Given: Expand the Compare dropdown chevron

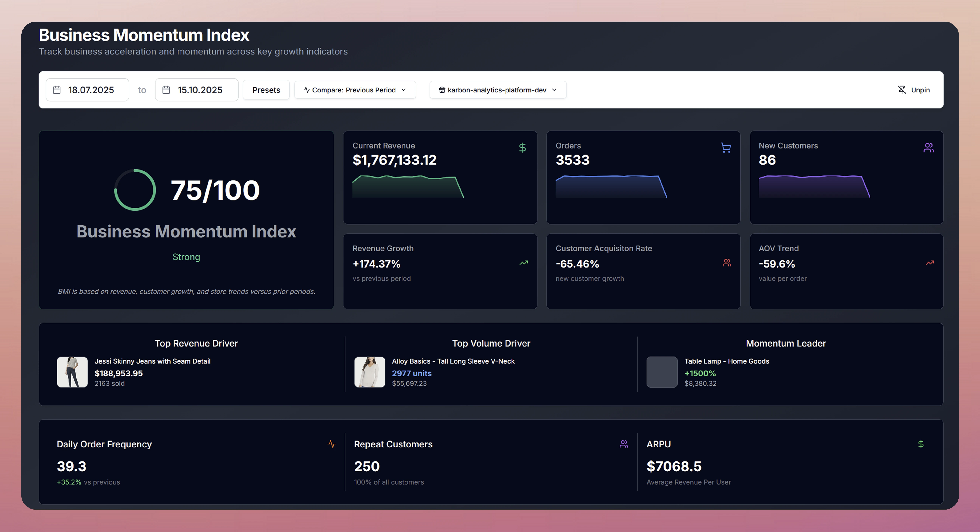Looking at the screenshot, I should (x=404, y=90).
